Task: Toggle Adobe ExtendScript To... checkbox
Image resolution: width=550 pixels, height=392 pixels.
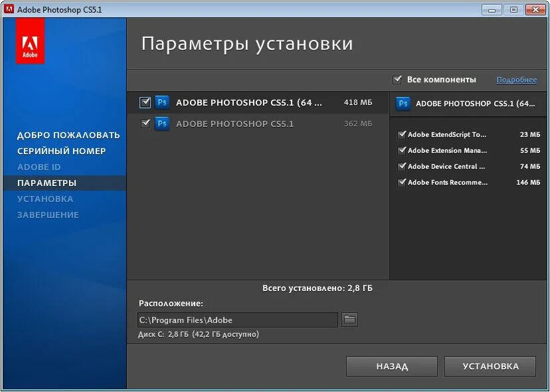Action: click(402, 135)
